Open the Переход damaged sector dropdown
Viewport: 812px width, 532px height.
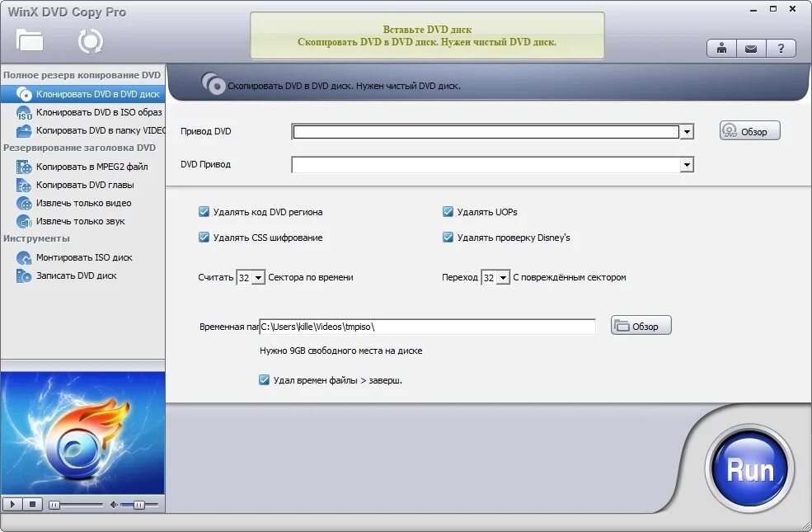pos(503,278)
